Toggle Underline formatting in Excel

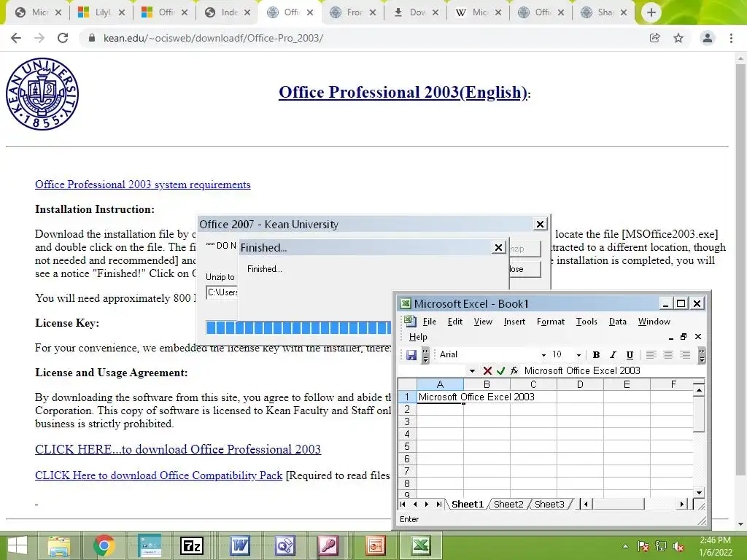(630, 355)
